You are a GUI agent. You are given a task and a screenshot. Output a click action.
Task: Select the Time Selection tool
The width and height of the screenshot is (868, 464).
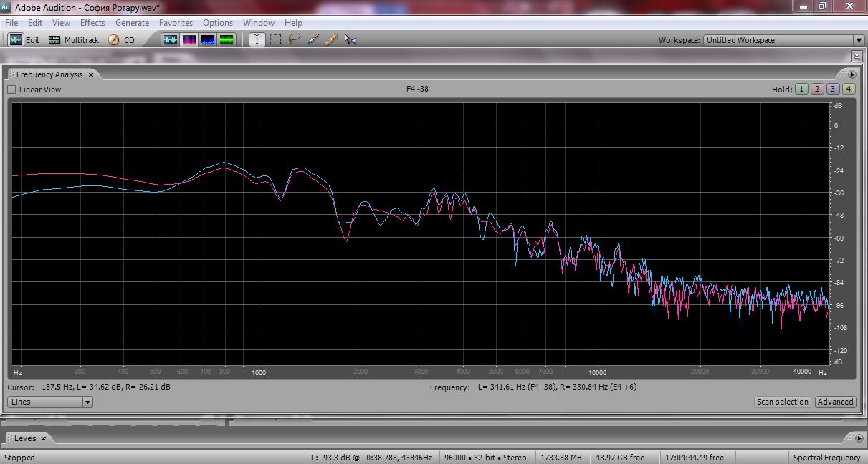257,40
